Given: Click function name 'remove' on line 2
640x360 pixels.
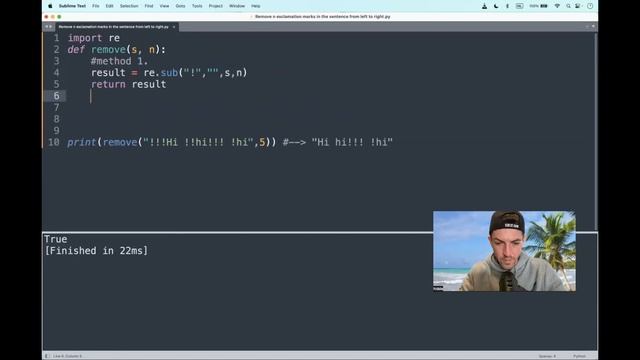Looking at the screenshot, I should point(108,50).
